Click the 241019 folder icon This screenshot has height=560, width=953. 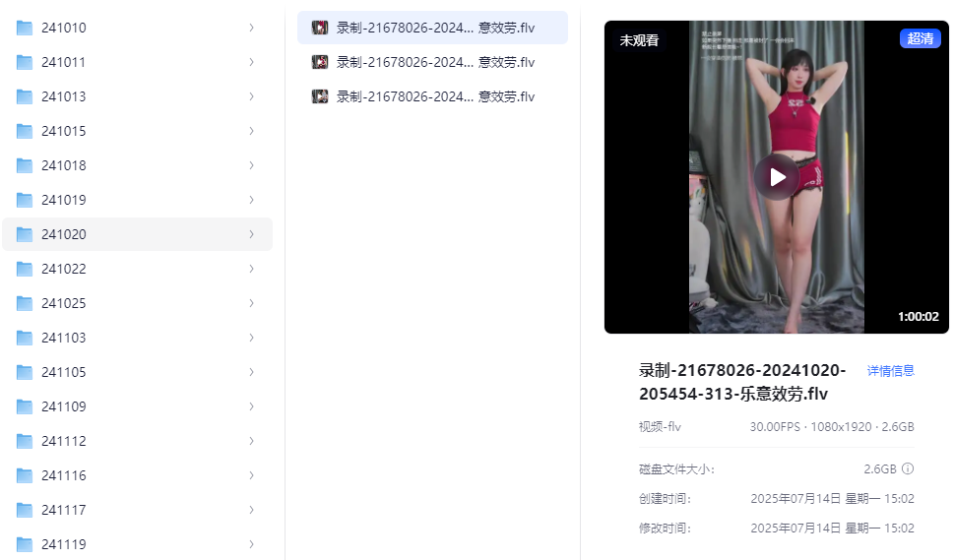[x=25, y=200]
